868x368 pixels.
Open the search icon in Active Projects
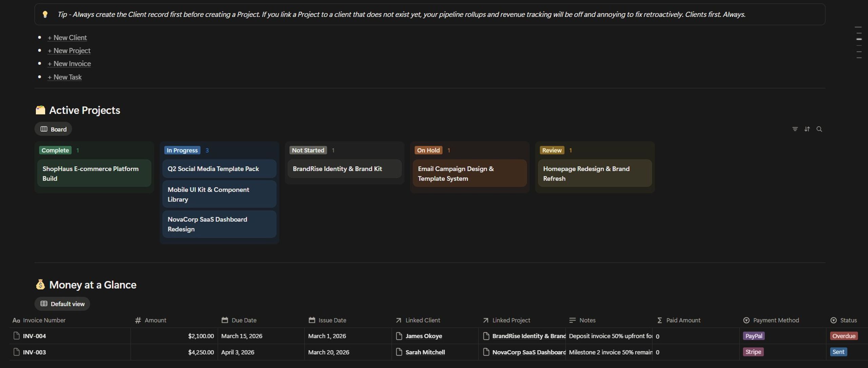819,129
